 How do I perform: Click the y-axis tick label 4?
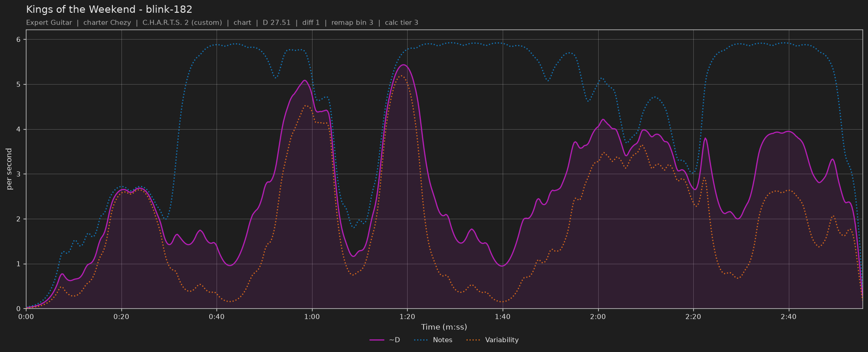coord(19,130)
